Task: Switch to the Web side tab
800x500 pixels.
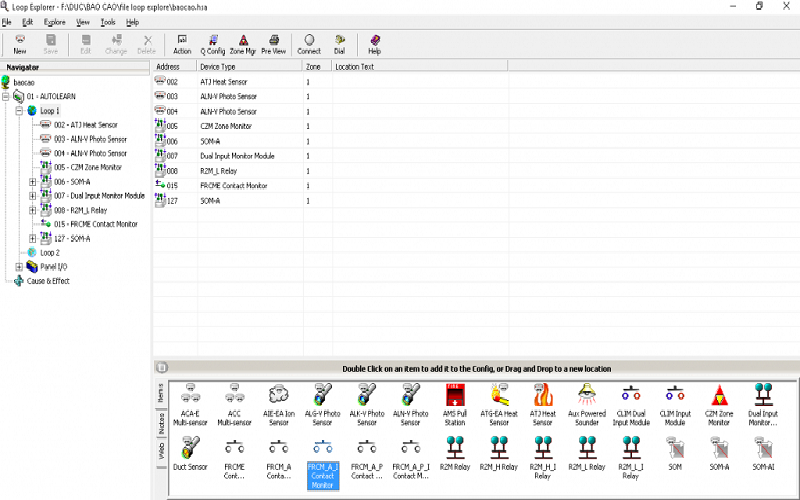Action: [161, 451]
